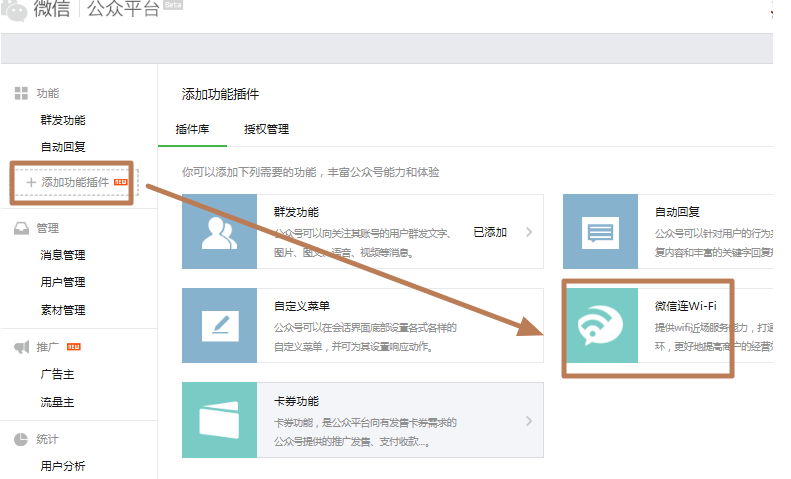Click the plus icon beside 添加功能插件
The image size is (791, 479).
[31, 183]
